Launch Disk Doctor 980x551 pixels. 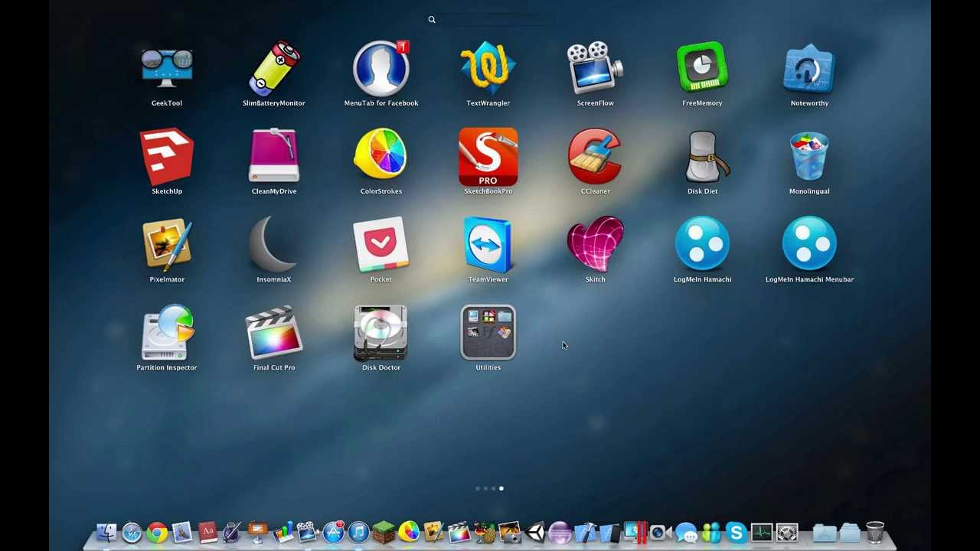pyautogui.click(x=381, y=334)
